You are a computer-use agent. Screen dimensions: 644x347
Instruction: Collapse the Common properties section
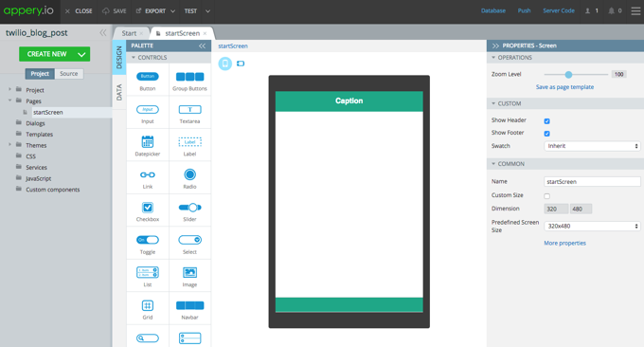point(493,164)
